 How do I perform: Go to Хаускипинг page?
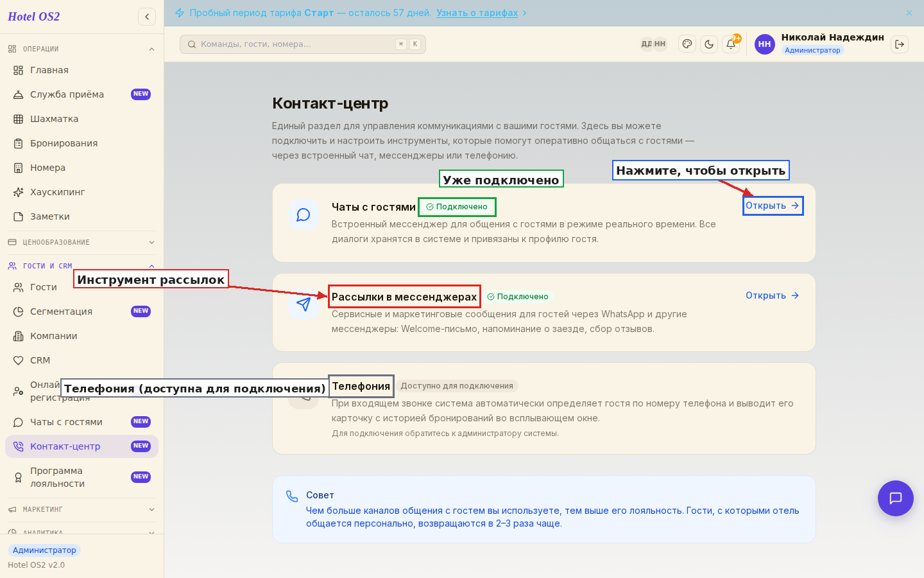pyautogui.click(x=81, y=192)
